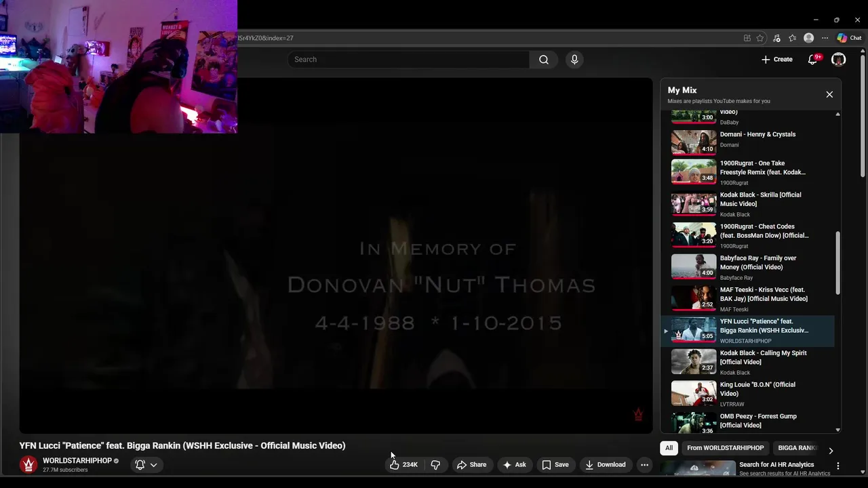Open the YouTube account avatar menu
The height and width of the screenshot is (488, 868).
pyautogui.click(x=839, y=60)
